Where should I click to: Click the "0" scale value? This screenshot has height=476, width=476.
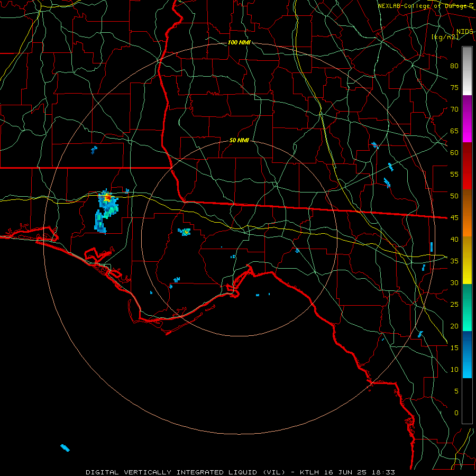pyautogui.click(x=456, y=413)
